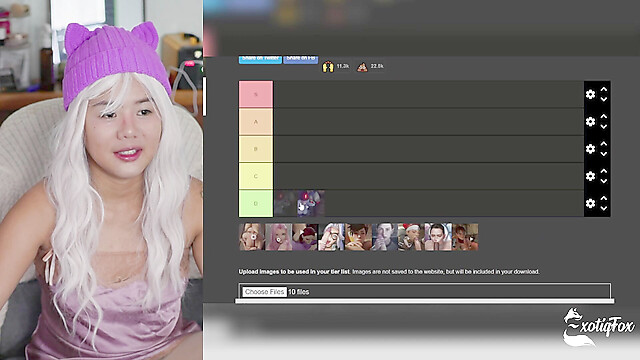Move the S tier row down
This screenshot has height=360, width=640.
604,99
